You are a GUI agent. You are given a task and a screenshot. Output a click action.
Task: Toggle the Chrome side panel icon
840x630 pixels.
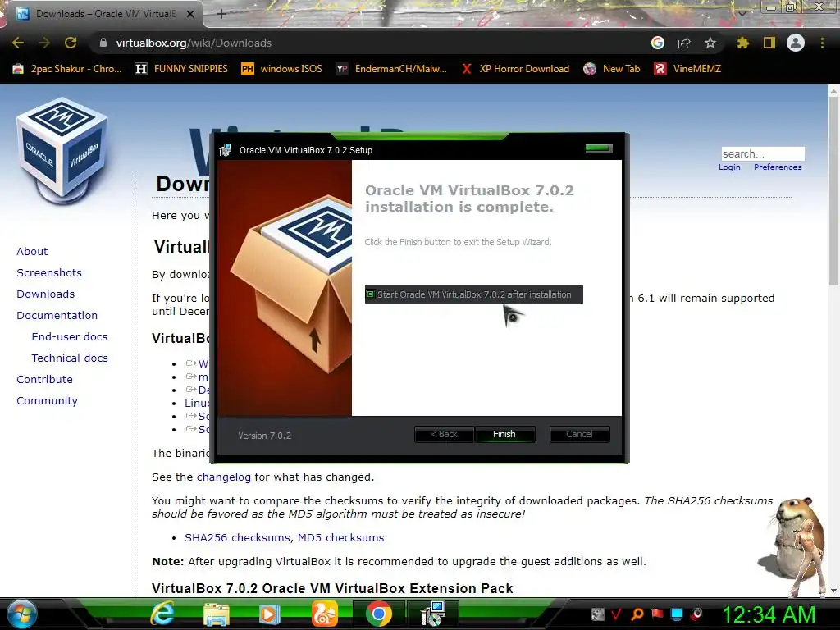(769, 43)
